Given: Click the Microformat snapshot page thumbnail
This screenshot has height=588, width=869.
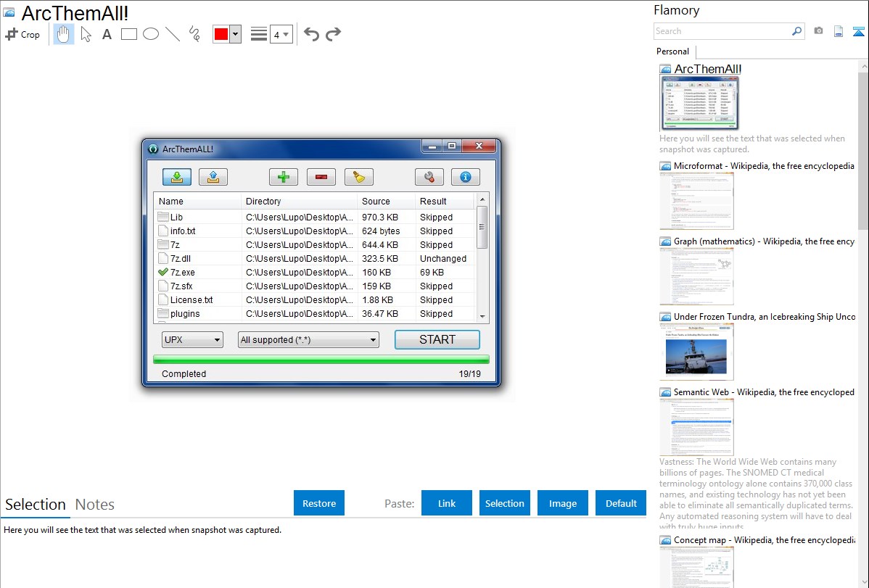Looking at the screenshot, I should (x=696, y=201).
